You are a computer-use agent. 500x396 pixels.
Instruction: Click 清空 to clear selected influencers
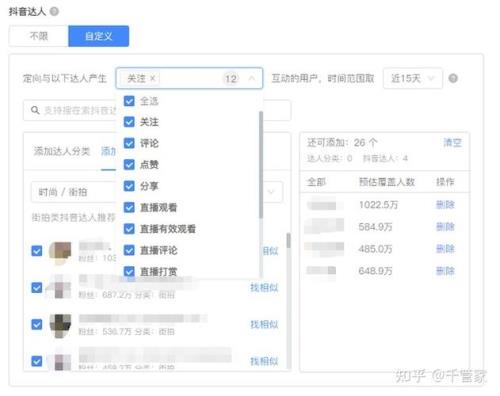pyautogui.click(x=452, y=143)
